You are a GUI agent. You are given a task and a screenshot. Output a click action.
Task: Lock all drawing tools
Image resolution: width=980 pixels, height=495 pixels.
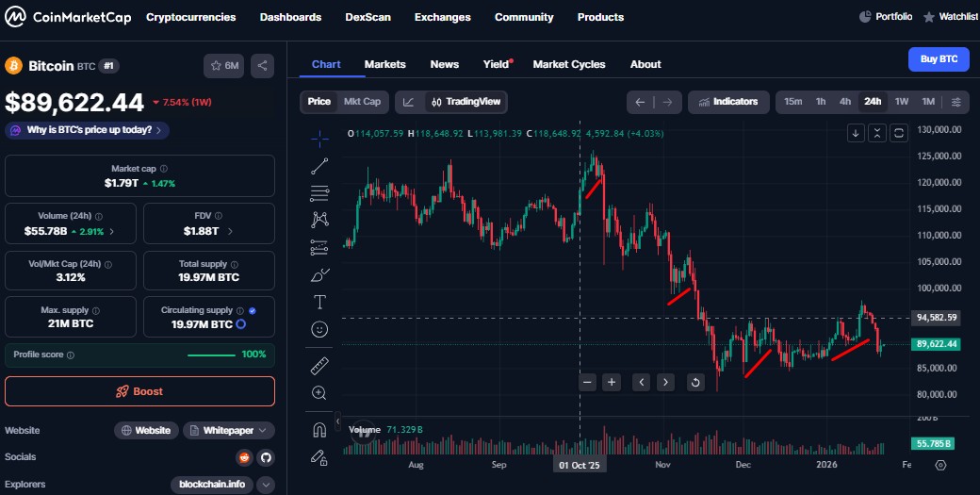(319, 457)
